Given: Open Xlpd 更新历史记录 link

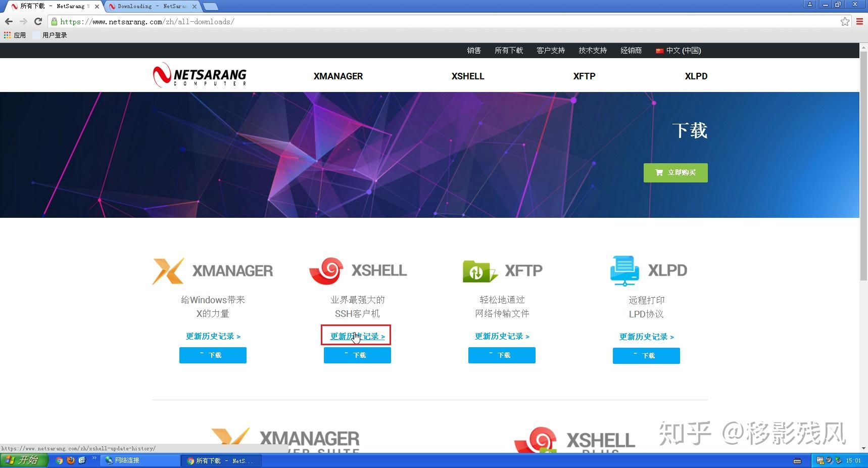Looking at the screenshot, I should (x=646, y=337).
